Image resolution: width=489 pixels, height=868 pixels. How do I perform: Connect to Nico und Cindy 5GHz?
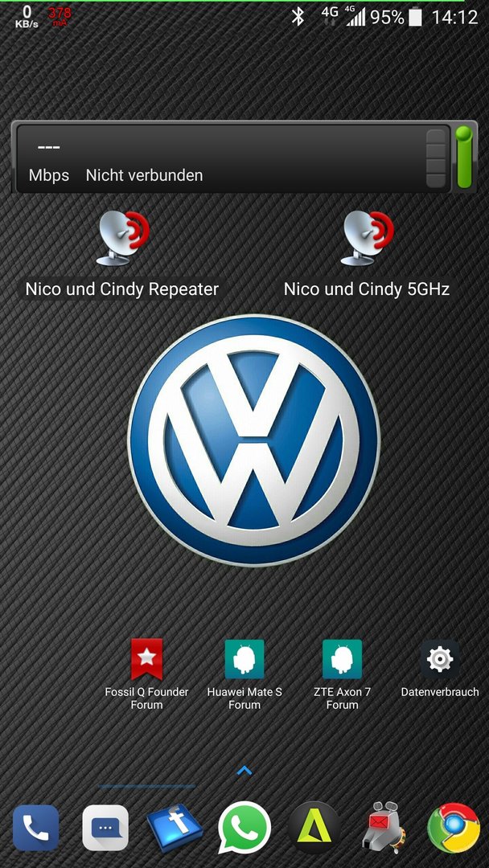(x=367, y=254)
